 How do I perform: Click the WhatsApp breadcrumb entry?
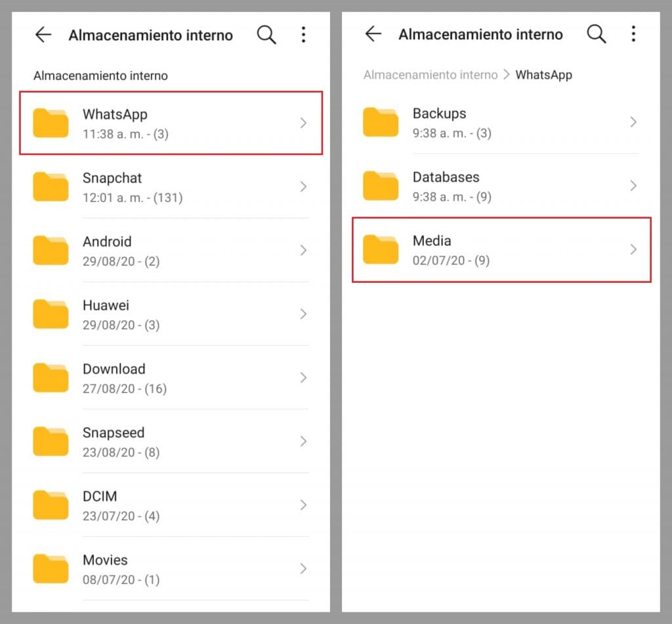(x=544, y=75)
